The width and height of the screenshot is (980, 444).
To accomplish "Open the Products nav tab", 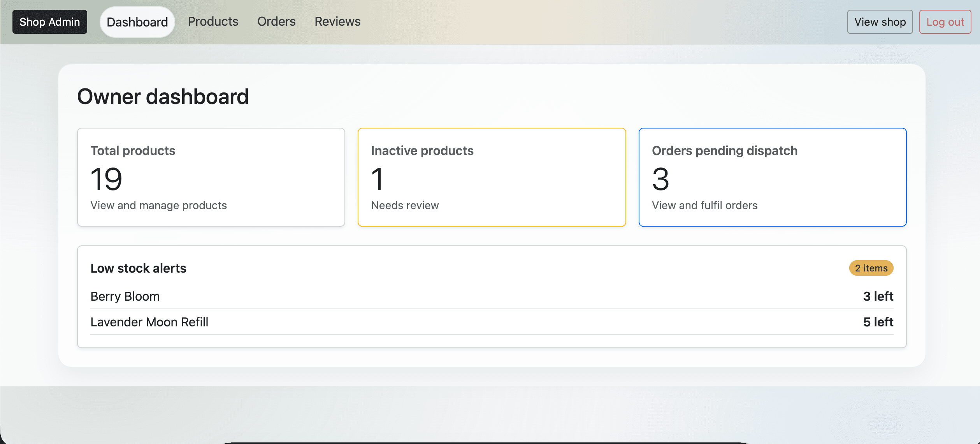I will (213, 21).
